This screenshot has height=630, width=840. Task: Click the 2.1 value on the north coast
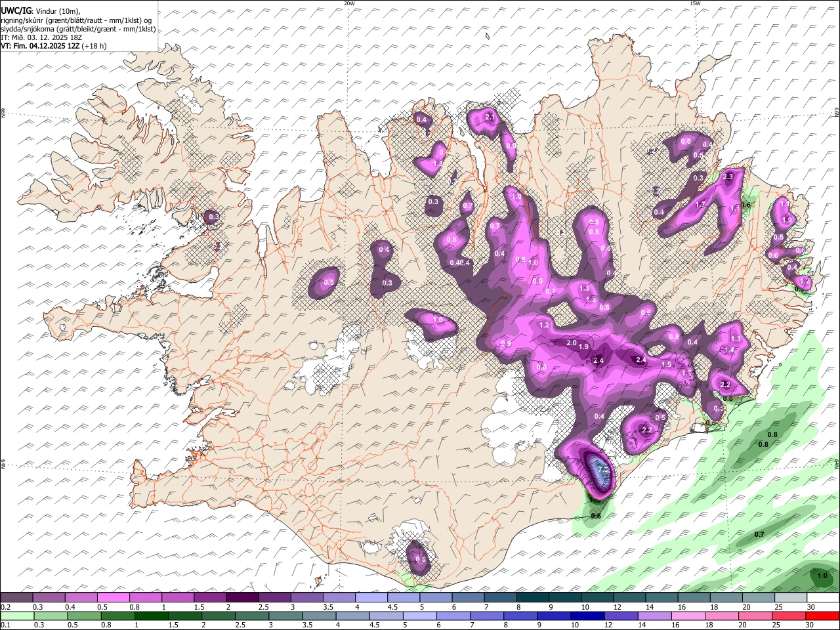490,117
